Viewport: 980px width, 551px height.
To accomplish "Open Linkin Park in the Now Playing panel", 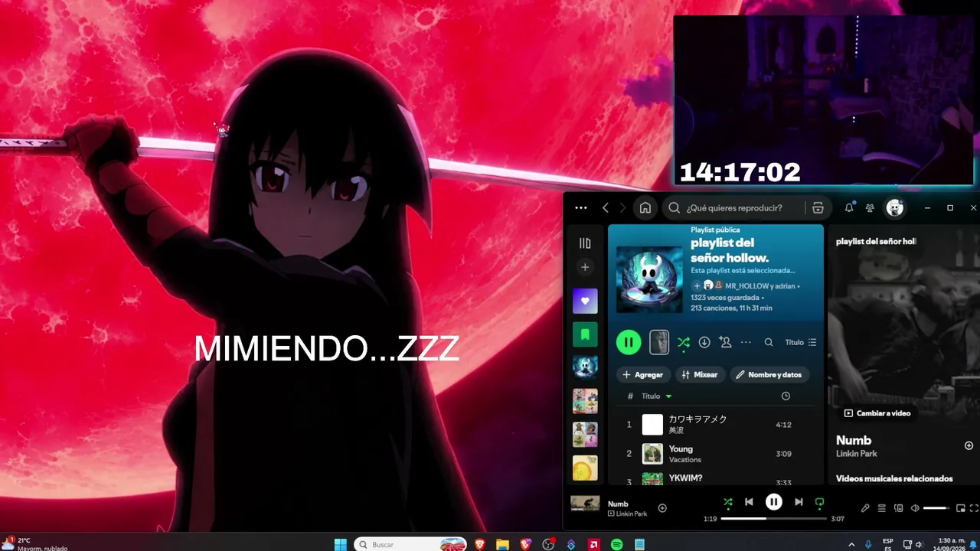I will (x=857, y=454).
